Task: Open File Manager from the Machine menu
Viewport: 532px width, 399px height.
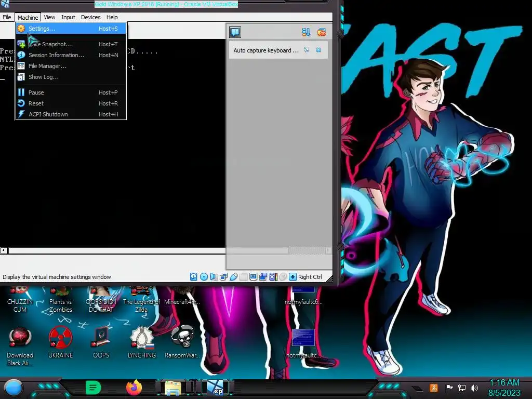Action: (x=71, y=66)
